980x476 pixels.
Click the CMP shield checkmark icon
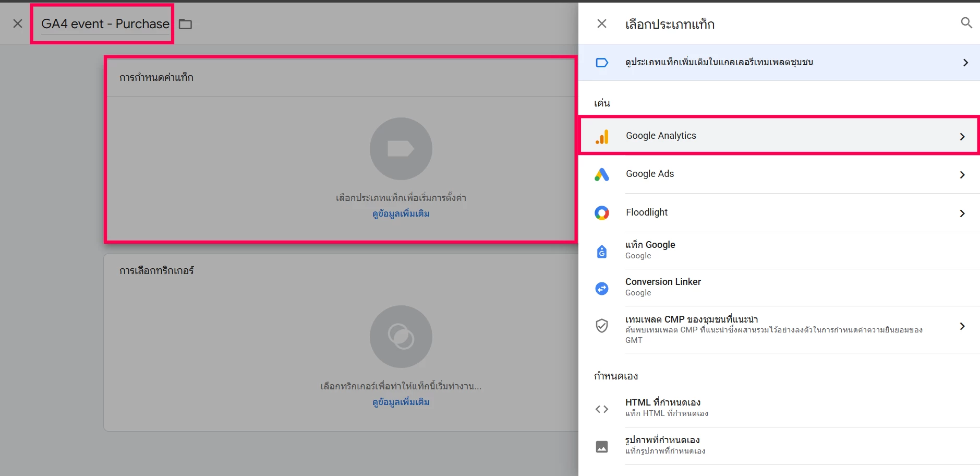(602, 326)
